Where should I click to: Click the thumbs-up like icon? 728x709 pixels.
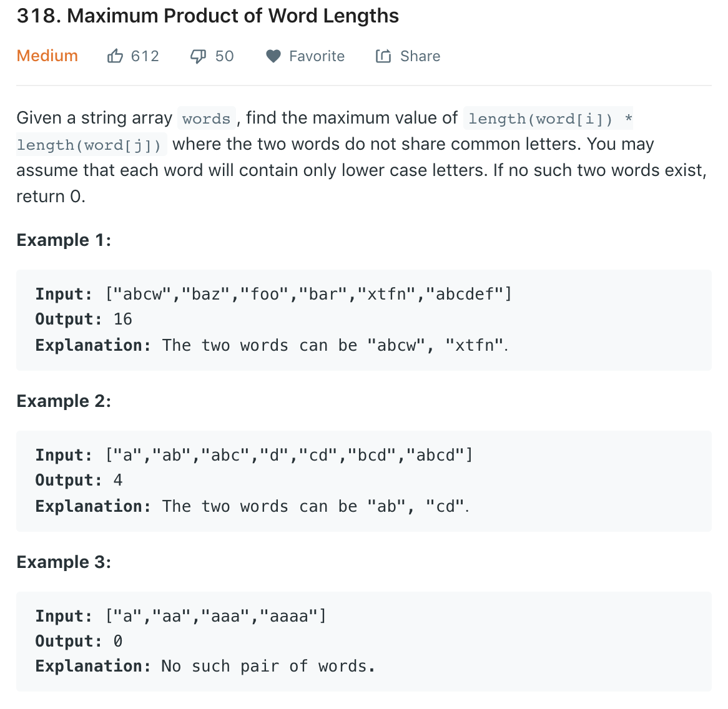tap(115, 56)
